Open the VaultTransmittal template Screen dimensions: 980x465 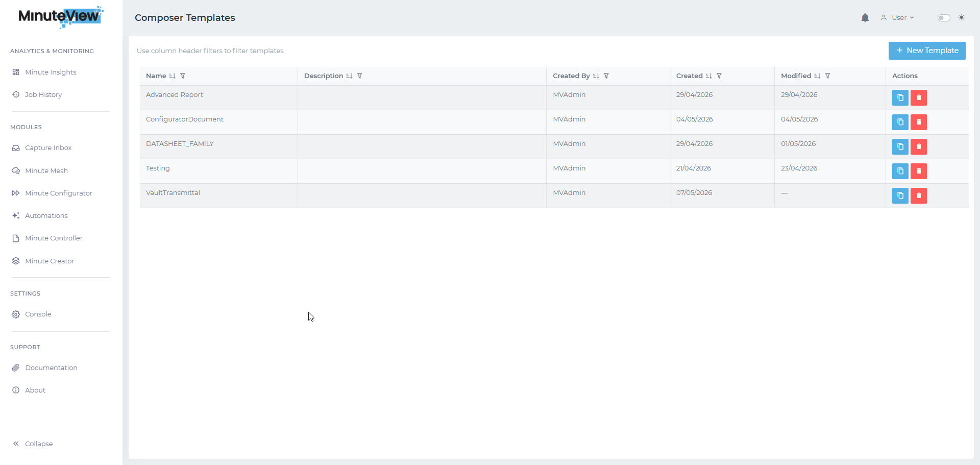click(x=173, y=192)
